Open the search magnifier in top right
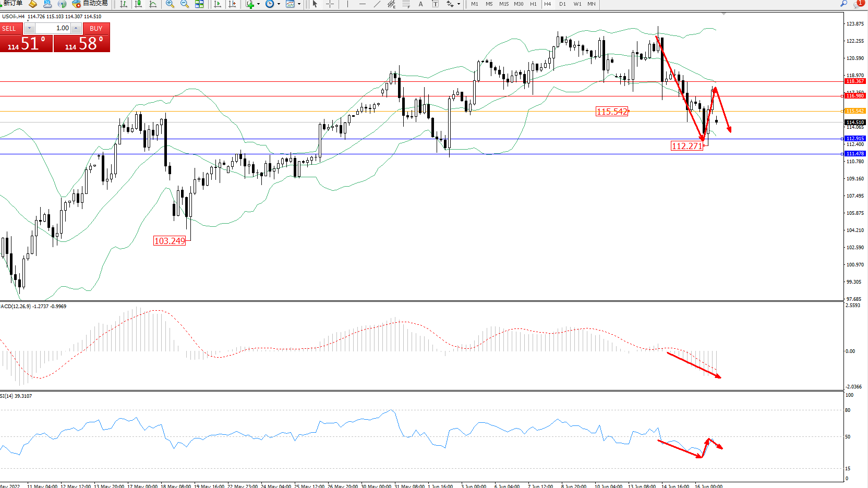The height and width of the screenshot is (488, 868). (843, 4)
